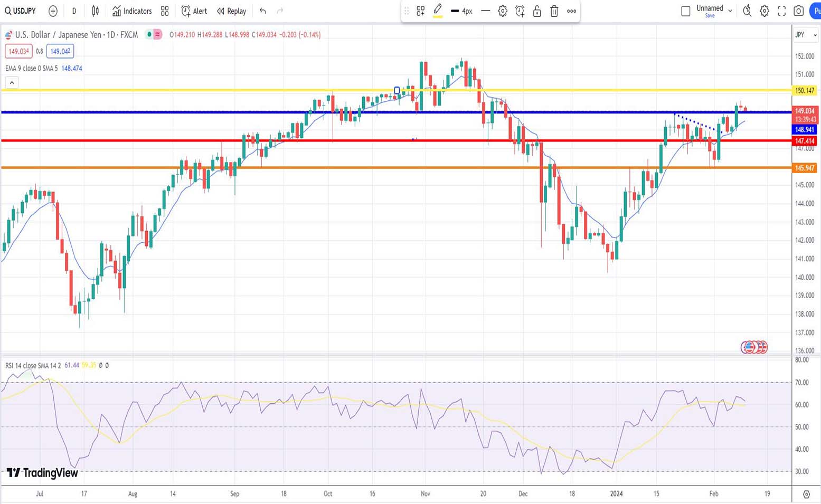The width and height of the screenshot is (821, 504).
Task: Delete the selected drawing with the trash icon
Action: click(x=554, y=11)
